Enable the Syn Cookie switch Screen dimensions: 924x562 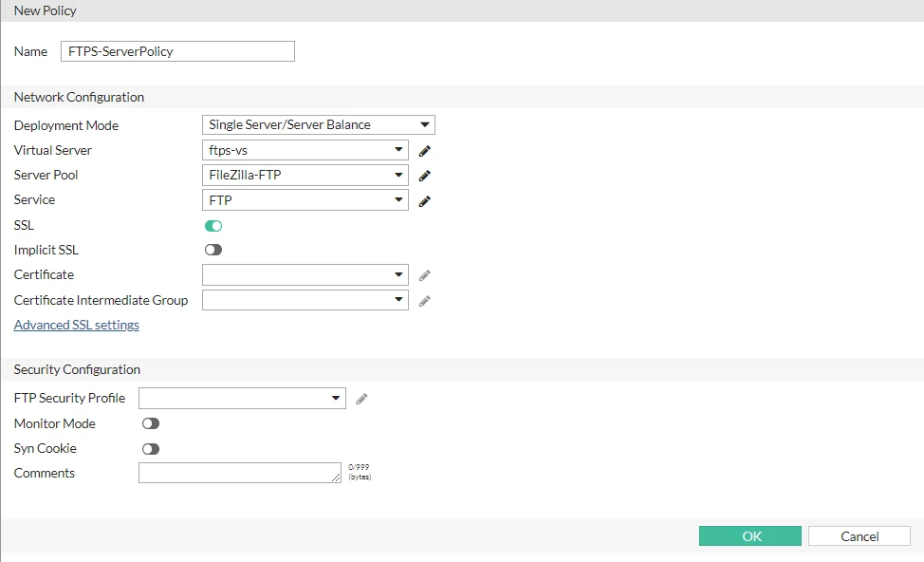click(x=151, y=449)
